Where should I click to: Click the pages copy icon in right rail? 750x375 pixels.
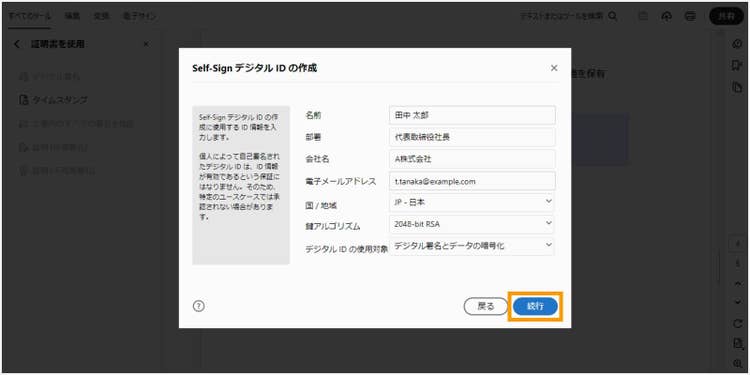click(737, 87)
